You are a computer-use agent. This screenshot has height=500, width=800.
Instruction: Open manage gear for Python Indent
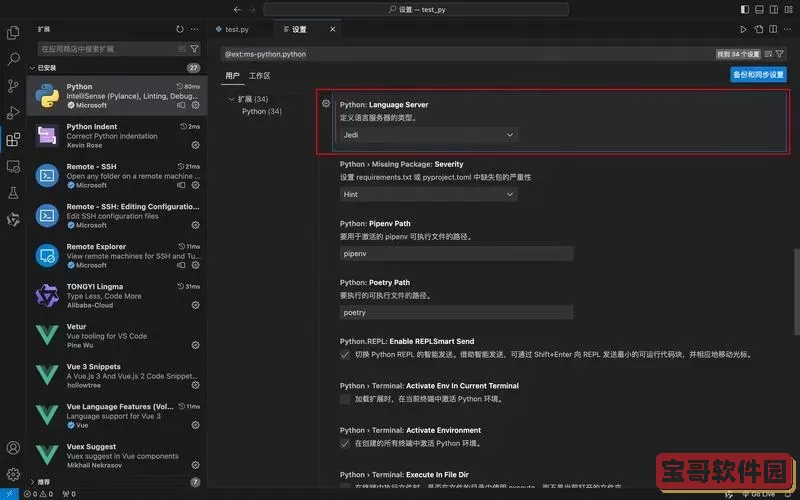(x=195, y=145)
